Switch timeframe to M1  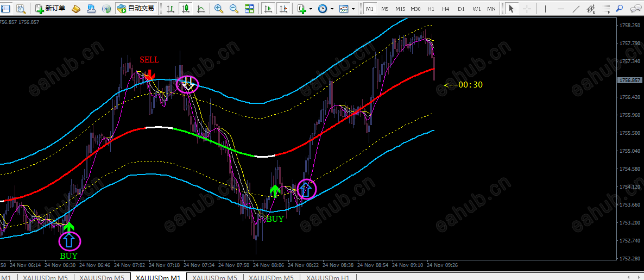pos(370,9)
